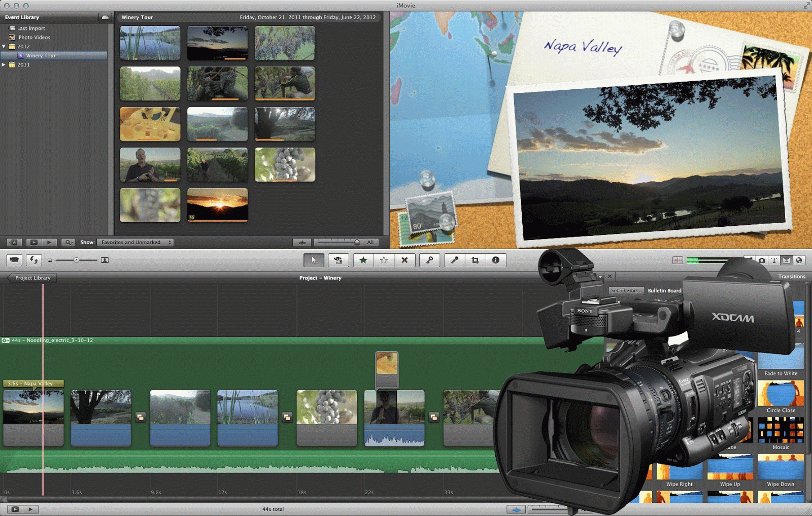Play the project full screen

click(15, 509)
